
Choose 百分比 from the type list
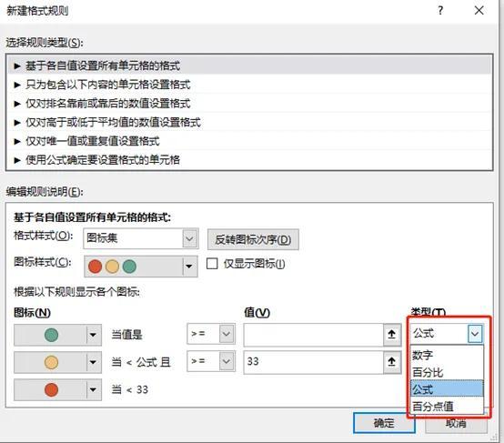(x=447, y=372)
